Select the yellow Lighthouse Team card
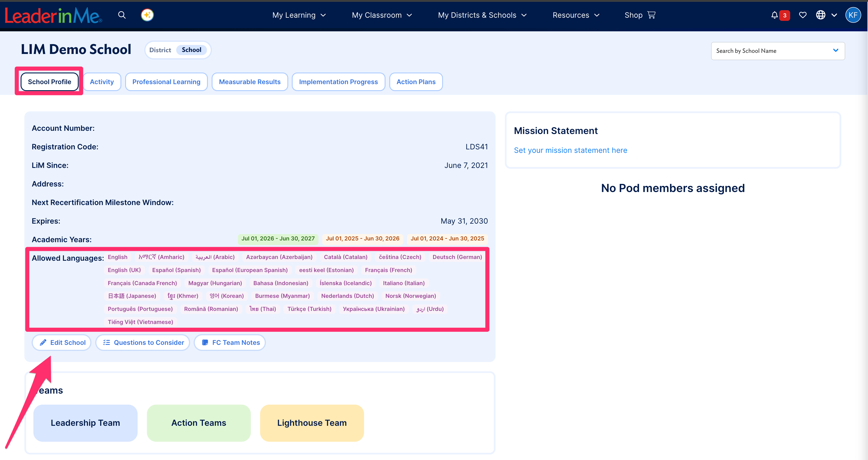868x460 pixels. 312,423
